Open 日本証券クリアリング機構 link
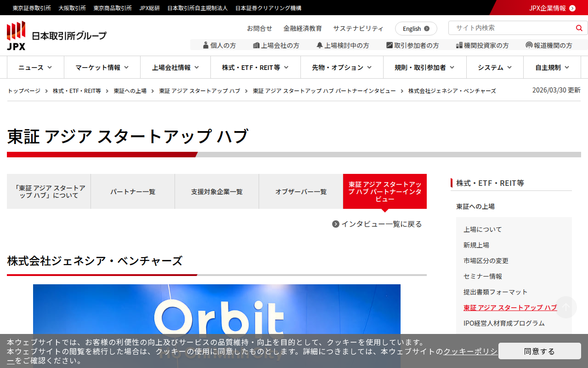 268,8
